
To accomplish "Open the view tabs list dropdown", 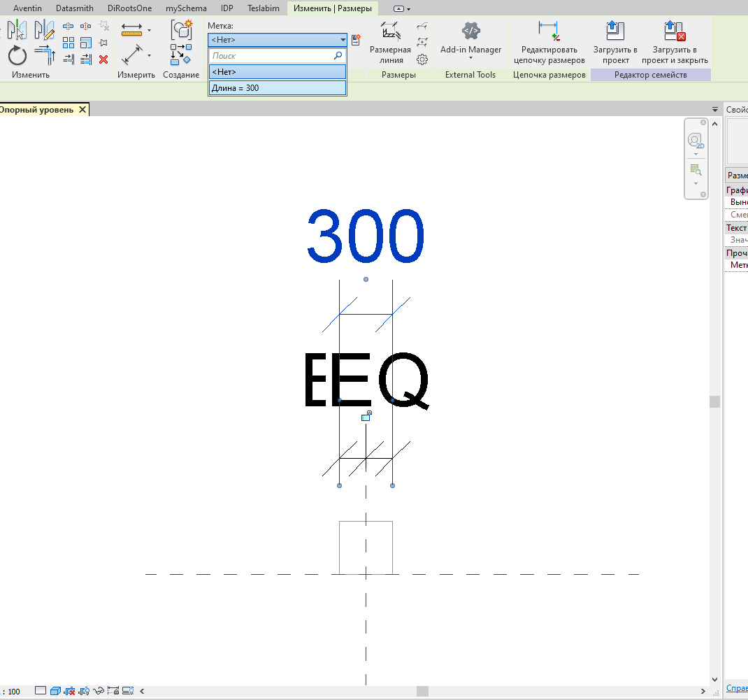I will [x=715, y=109].
